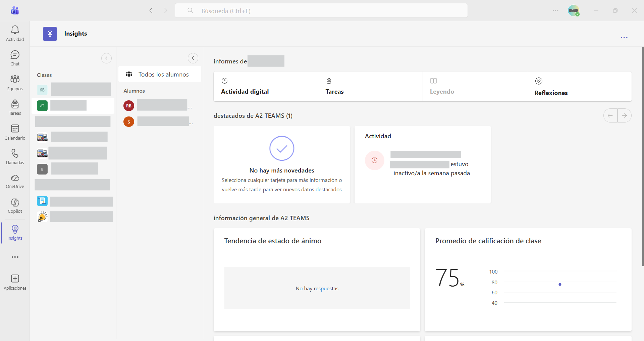Open the Actividad digital report
This screenshot has width=644, height=341.
point(266,86)
